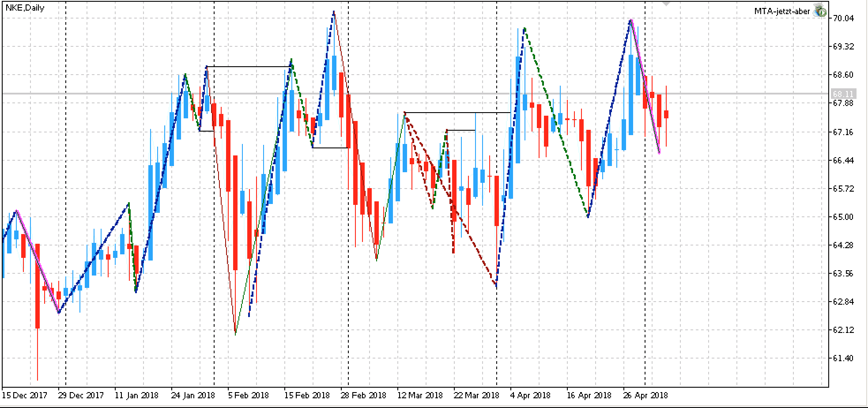
Task: Click the 5 Feb 2018 date label
Action: [248, 395]
